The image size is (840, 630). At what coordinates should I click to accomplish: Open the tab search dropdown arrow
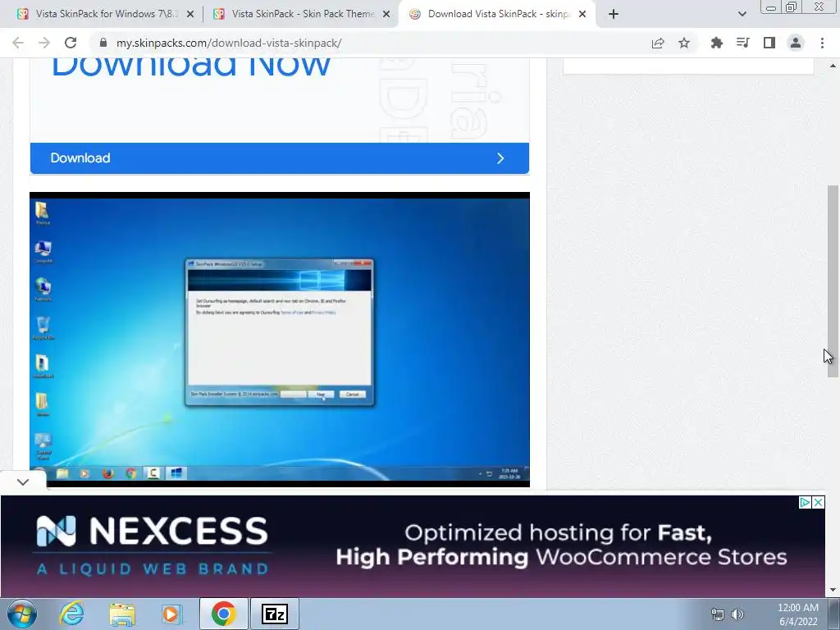pos(742,15)
